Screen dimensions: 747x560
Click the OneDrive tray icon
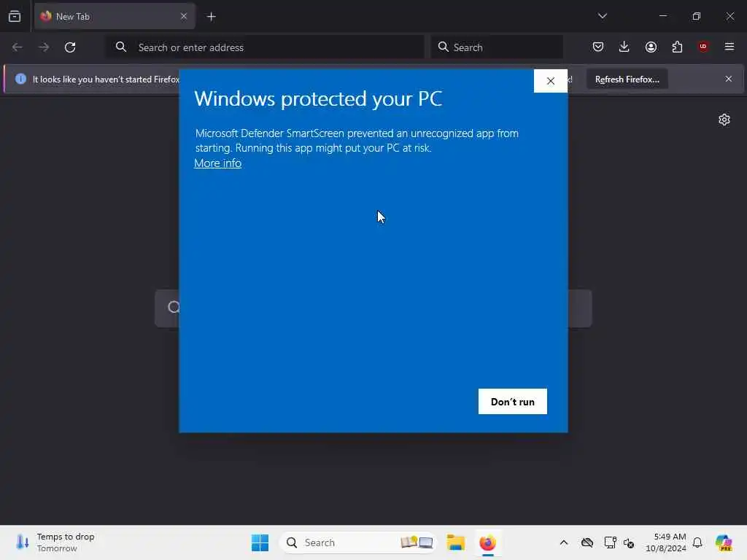[x=587, y=542]
